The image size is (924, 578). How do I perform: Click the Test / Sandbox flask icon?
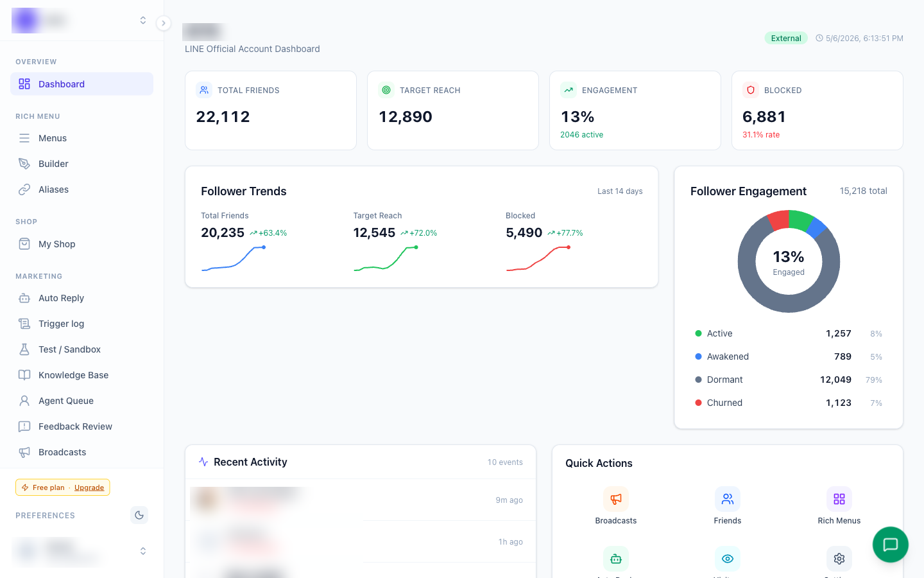(x=24, y=349)
